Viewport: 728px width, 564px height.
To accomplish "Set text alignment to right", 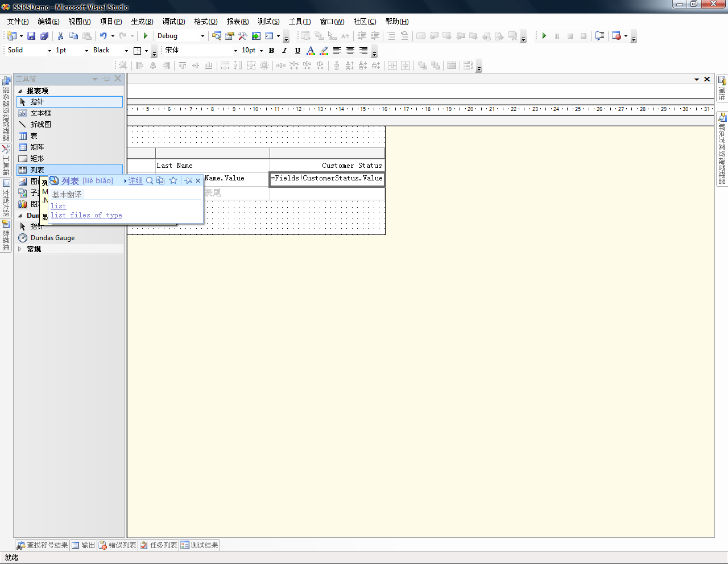I will (x=363, y=51).
